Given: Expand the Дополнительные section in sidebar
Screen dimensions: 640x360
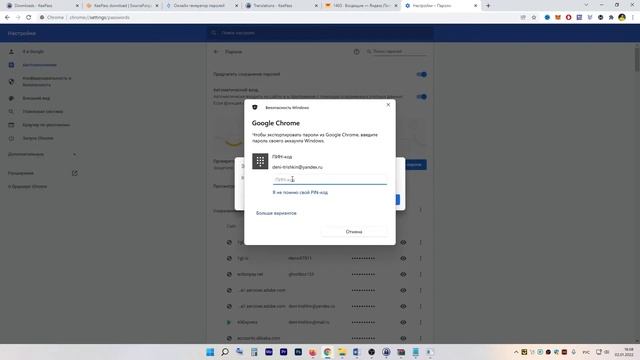Looking at the screenshot, I should pyautogui.click(x=42, y=154).
